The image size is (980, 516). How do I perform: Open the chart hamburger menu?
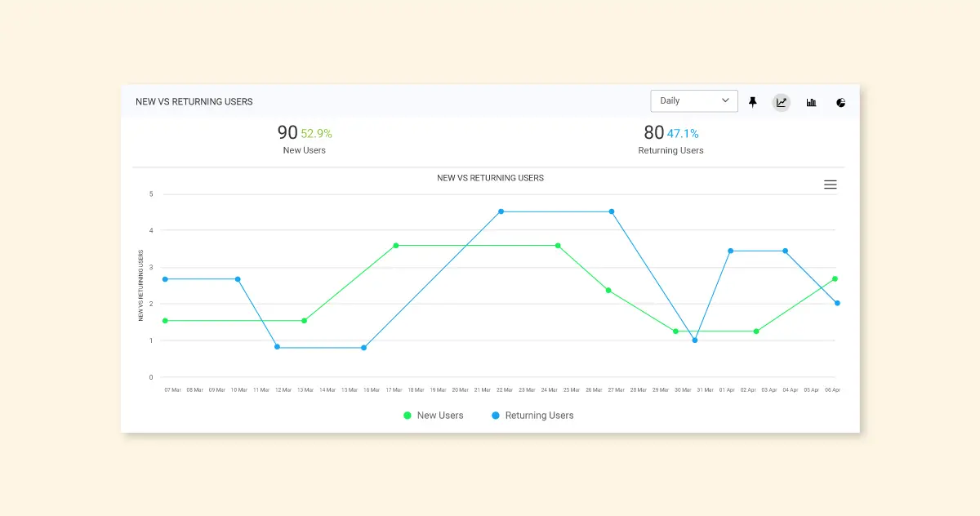point(830,185)
